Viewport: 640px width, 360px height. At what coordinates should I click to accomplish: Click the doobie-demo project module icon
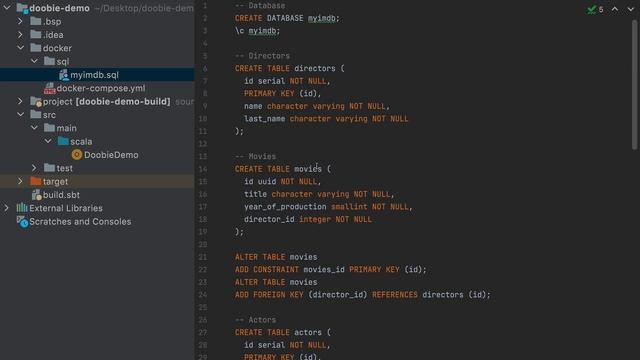click(x=22, y=8)
